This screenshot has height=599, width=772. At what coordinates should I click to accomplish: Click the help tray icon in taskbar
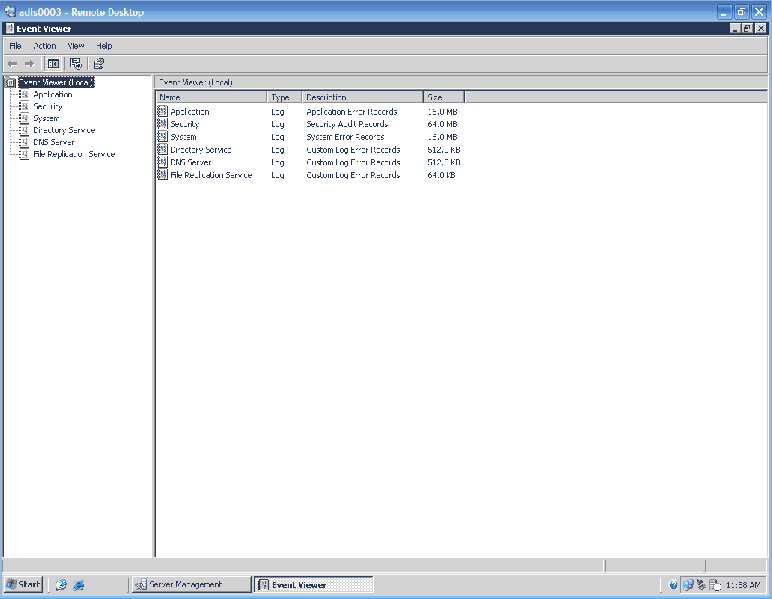click(x=674, y=585)
